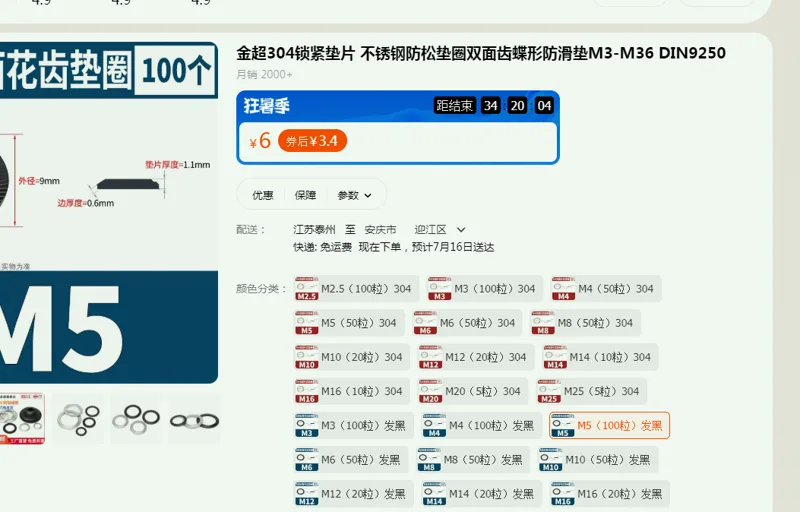The image size is (800, 512).
Task: Click the 券后¥3.4 coupon price badge
Action: (312, 141)
